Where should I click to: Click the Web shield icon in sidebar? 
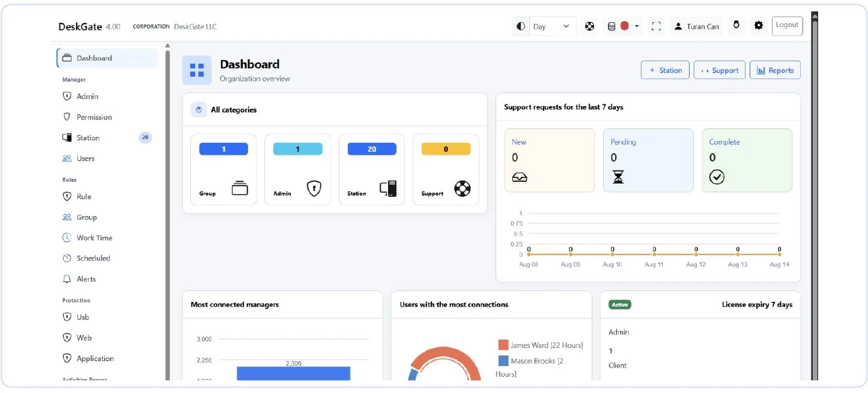[x=67, y=338]
